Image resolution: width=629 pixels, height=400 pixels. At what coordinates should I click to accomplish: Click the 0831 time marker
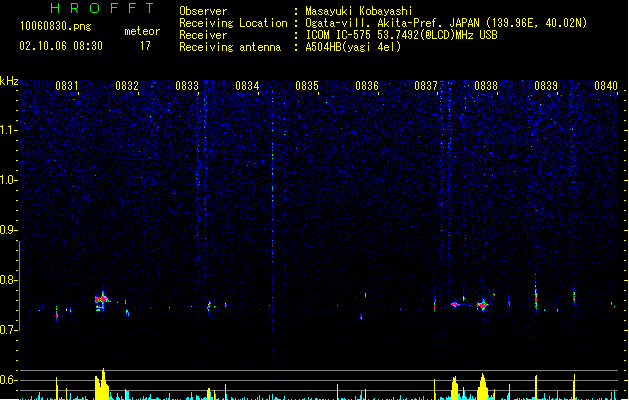pos(67,86)
